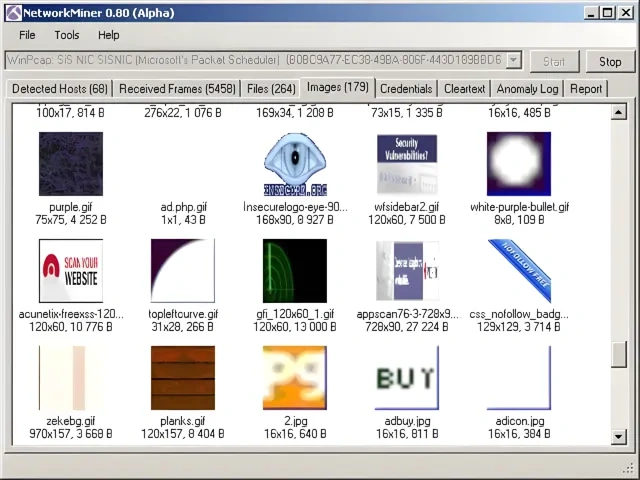Viewport: 640px width, 480px height.
Task: Click the purple.gif file name
Action: coord(71,207)
